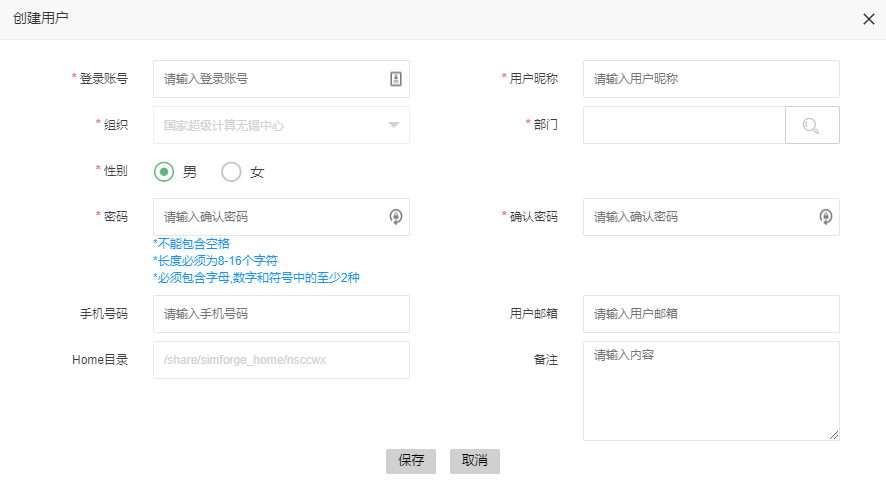Focus the 手机号码 input field
Screen dimensions: 886x489
(281, 314)
